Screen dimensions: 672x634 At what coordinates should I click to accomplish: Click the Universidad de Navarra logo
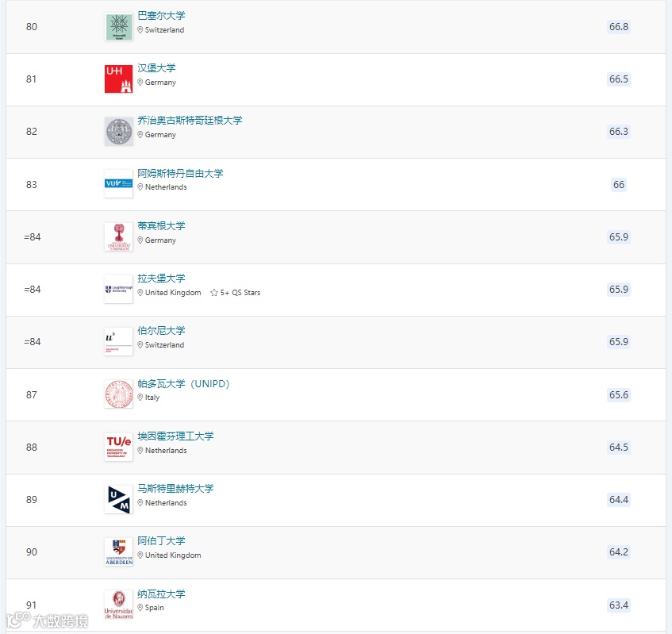(x=119, y=605)
